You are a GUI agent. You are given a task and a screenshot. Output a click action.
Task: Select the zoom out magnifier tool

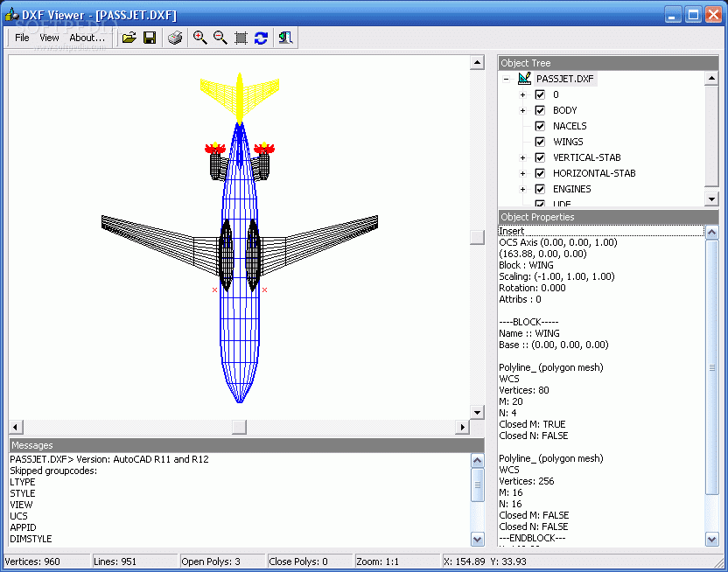(220, 38)
